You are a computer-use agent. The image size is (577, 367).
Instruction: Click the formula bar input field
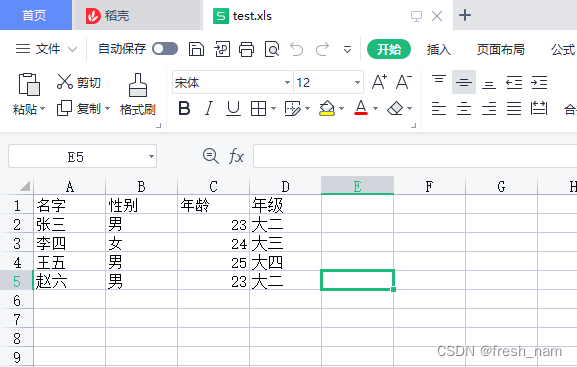pos(415,156)
